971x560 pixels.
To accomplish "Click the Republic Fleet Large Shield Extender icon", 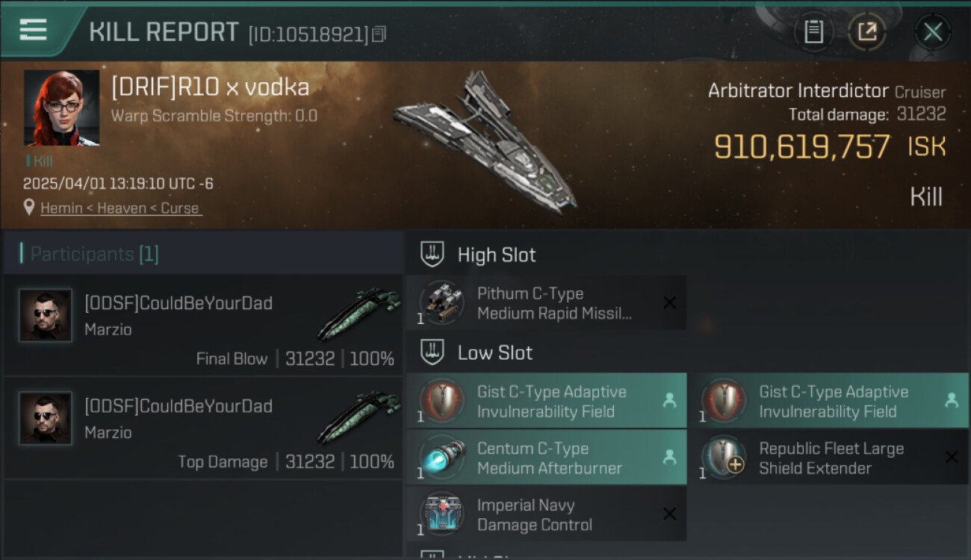I will click(x=724, y=458).
